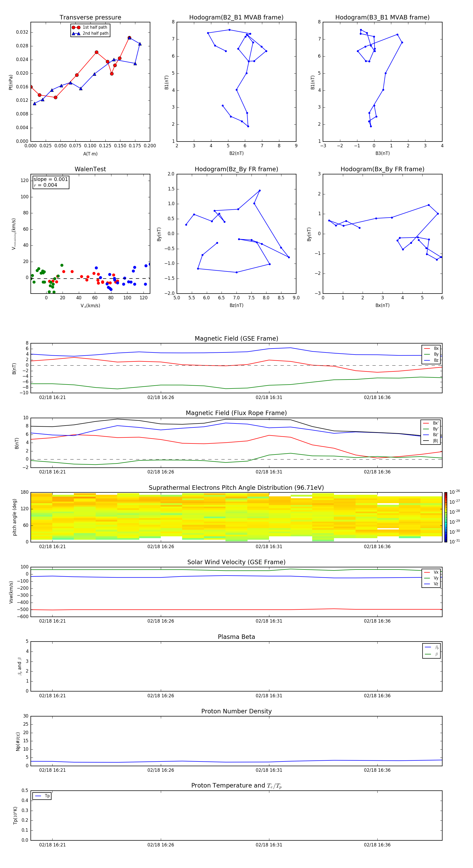Image resolution: width=473 pixels, height=868 pixels.
Task: Click the By legend entry in GSE magnetic field
Action: click(431, 354)
